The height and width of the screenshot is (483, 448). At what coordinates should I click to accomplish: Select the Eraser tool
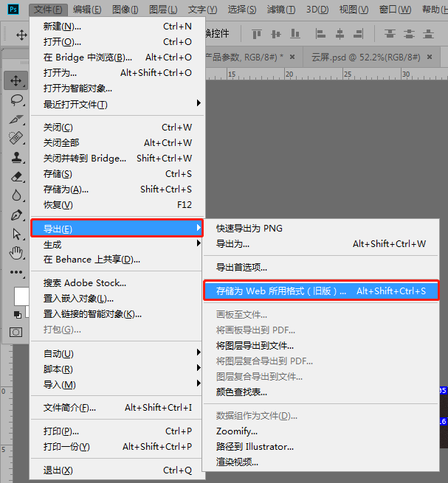[15, 176]
